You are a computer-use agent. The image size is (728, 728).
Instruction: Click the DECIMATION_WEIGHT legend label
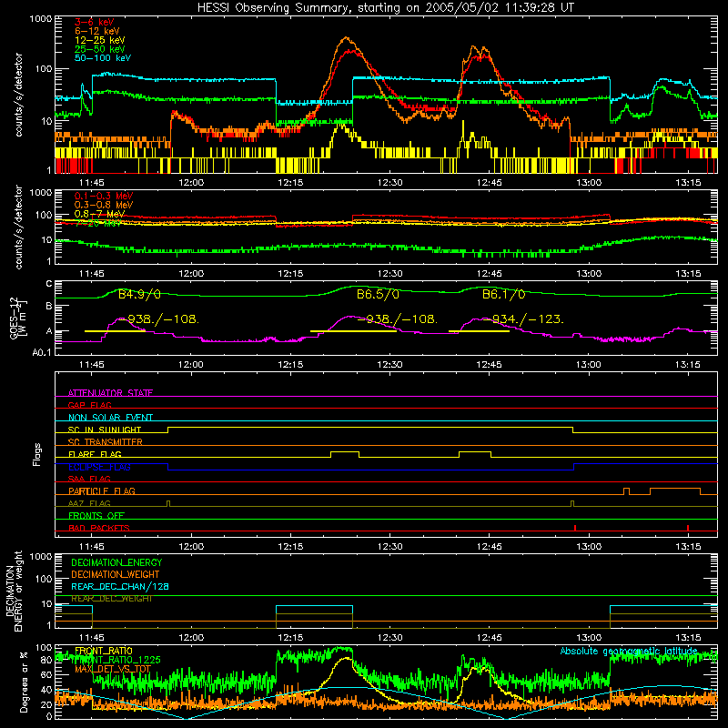click(x=116, y=575)
